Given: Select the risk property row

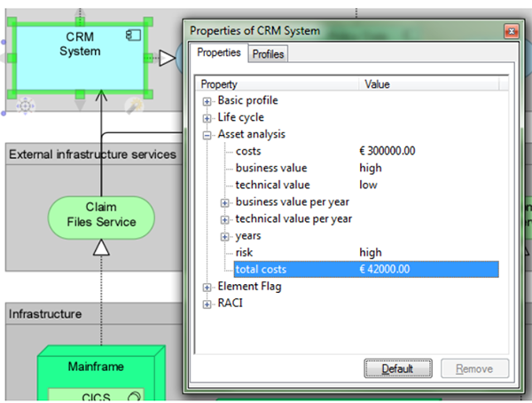Looking at the screenshot, I should [x=366, y=252].
